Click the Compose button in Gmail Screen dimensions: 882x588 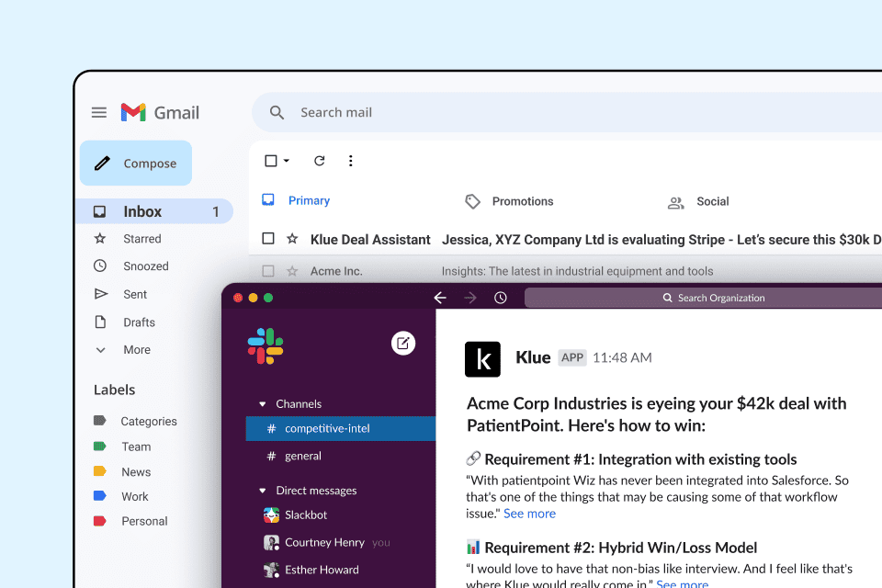coord(136,164)
